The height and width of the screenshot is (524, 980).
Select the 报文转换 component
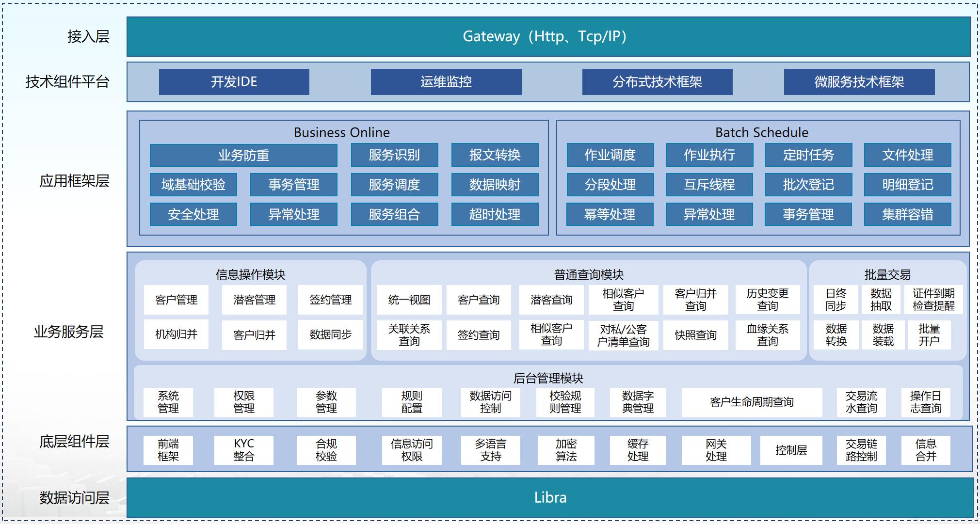pos(494,155)
